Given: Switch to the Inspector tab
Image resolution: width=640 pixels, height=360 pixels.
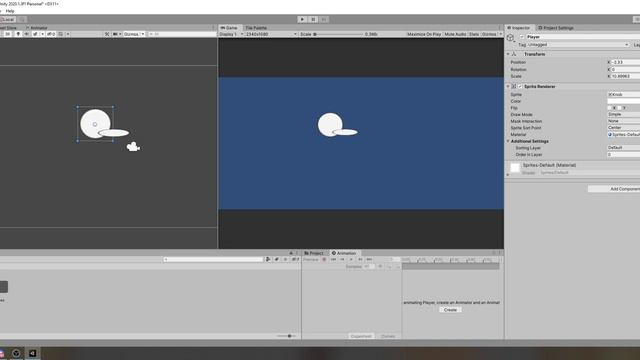Looking at the screenshot, I should pos(518,28).
